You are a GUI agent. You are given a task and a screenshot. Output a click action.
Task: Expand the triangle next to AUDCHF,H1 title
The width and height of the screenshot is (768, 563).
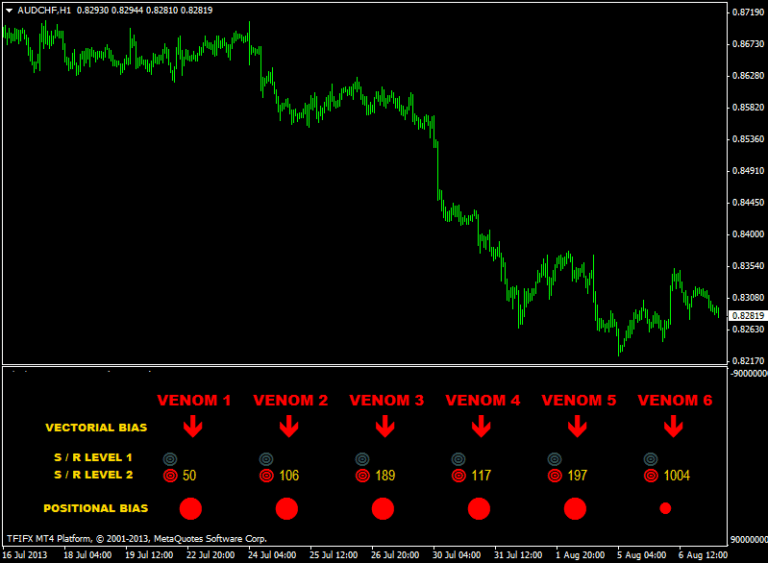tap(10, 10)
